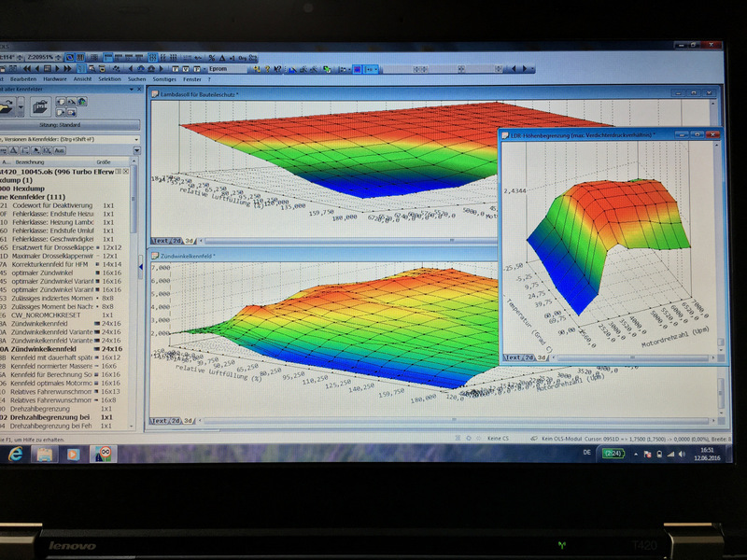Viewport: 747px width, 560px height.
Task: Open the Selektion menu
Action: pyautogui.click(x=109, y=79)
